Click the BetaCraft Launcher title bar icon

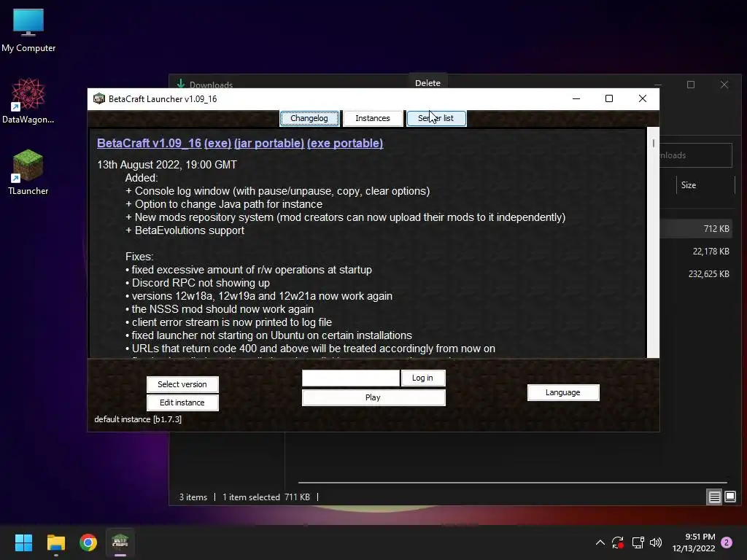click(x=99, y=98)
